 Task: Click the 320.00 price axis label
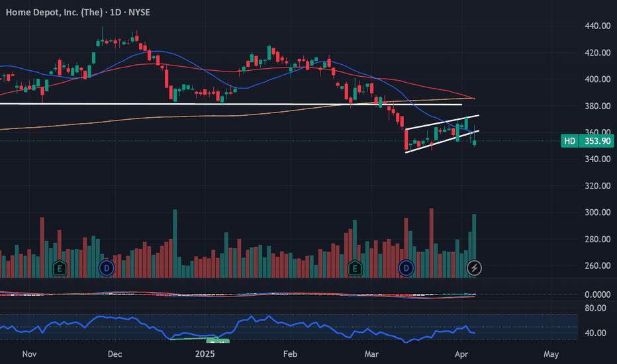click(598, 186)
